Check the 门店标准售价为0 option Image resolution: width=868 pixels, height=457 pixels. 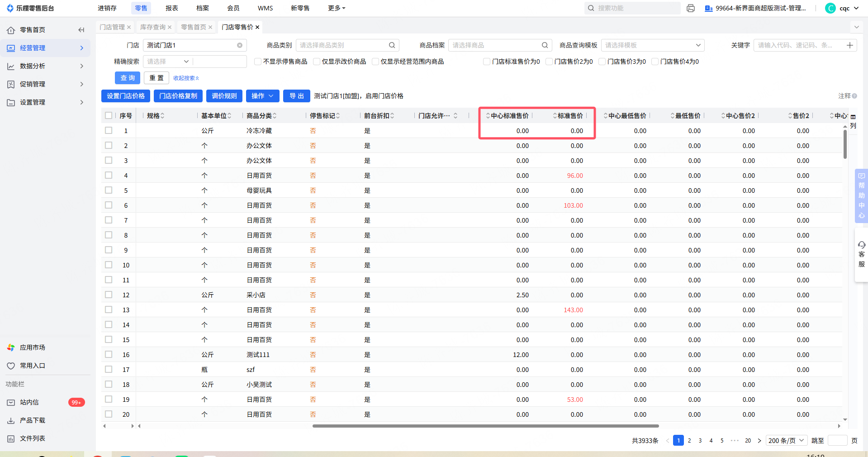click(x=487, y=62)
